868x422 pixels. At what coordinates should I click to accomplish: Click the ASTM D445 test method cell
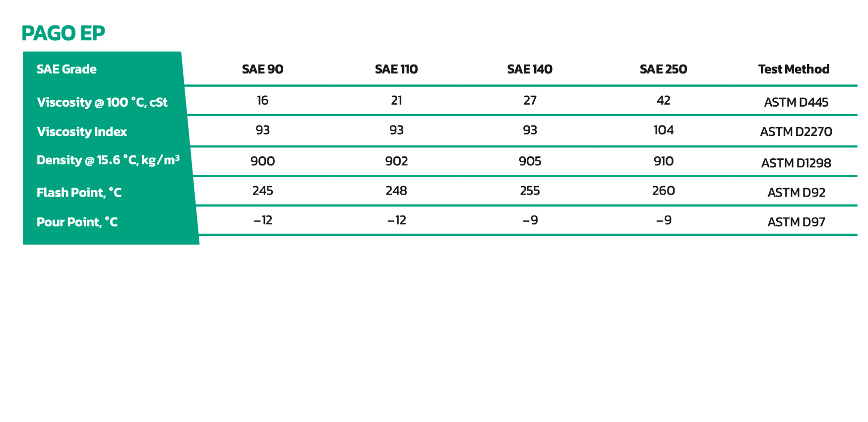coord(796,102)
